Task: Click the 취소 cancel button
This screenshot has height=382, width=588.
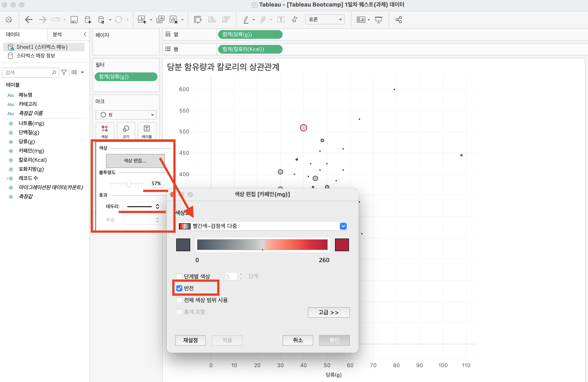Action: click(297, 340)
